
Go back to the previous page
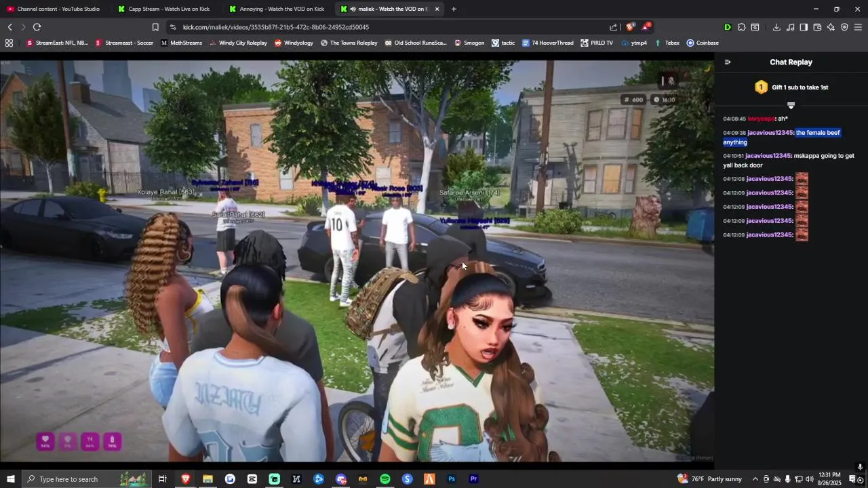pyautogui.click(x=9, y=27)
